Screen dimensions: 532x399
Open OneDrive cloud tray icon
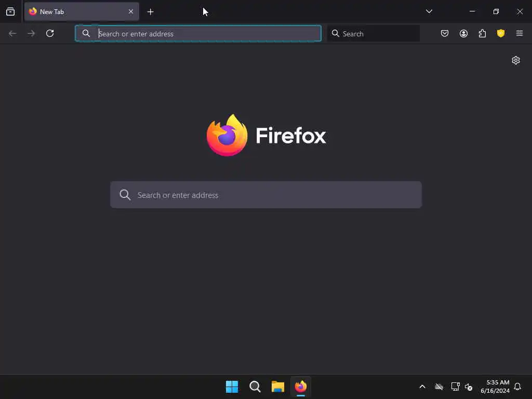coord(439,387)
